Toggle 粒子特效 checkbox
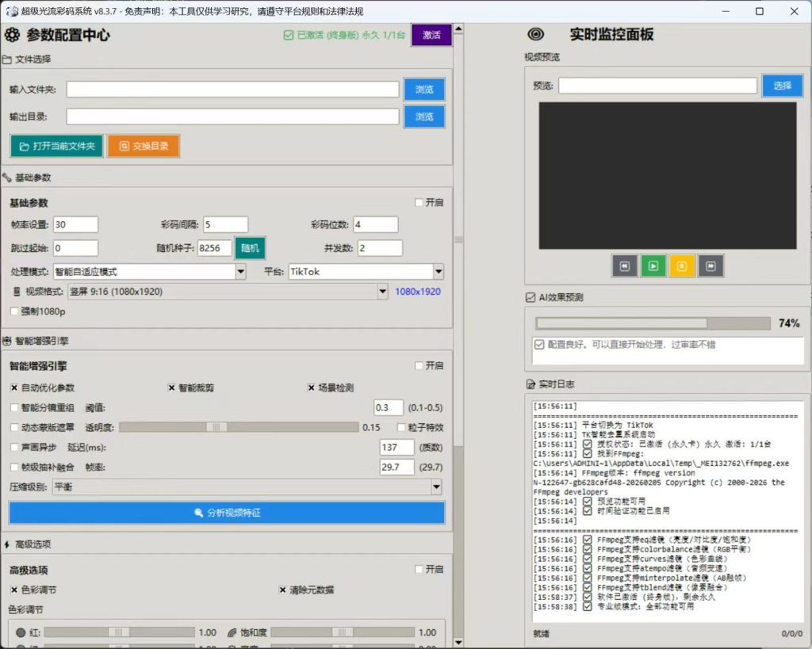The image size is (812, 649). (x=400, y=427)
